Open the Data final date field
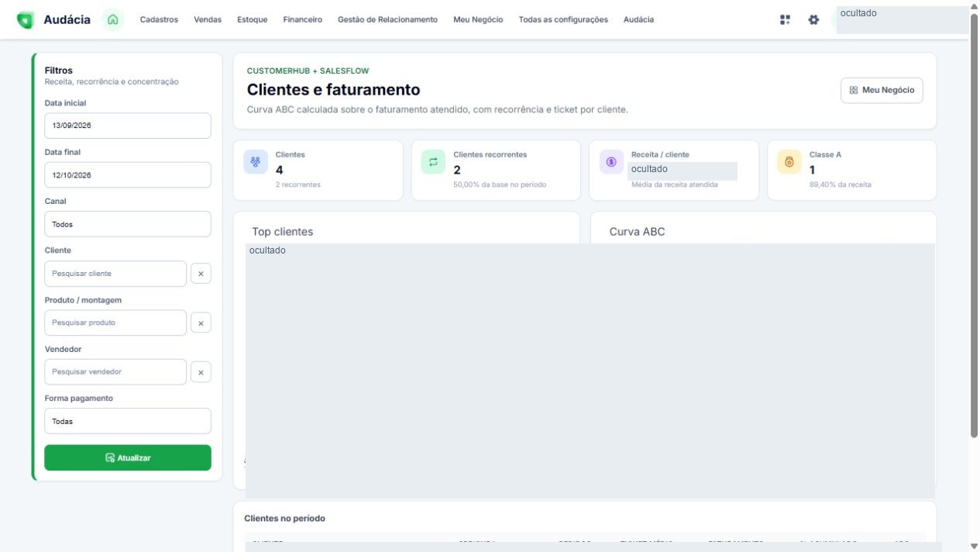The width and height of the screenshot is (980, 552). [x=128, y=174]
